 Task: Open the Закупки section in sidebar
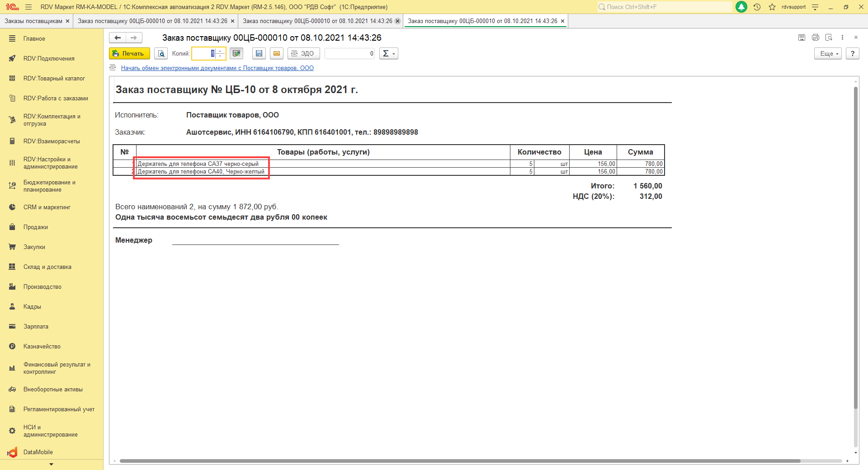pos(34,247)
